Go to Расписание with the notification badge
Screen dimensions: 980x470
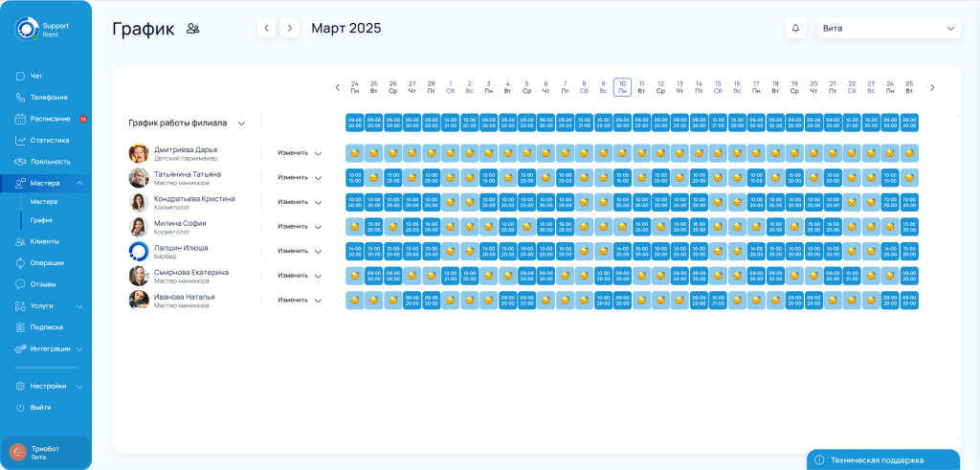50,119
